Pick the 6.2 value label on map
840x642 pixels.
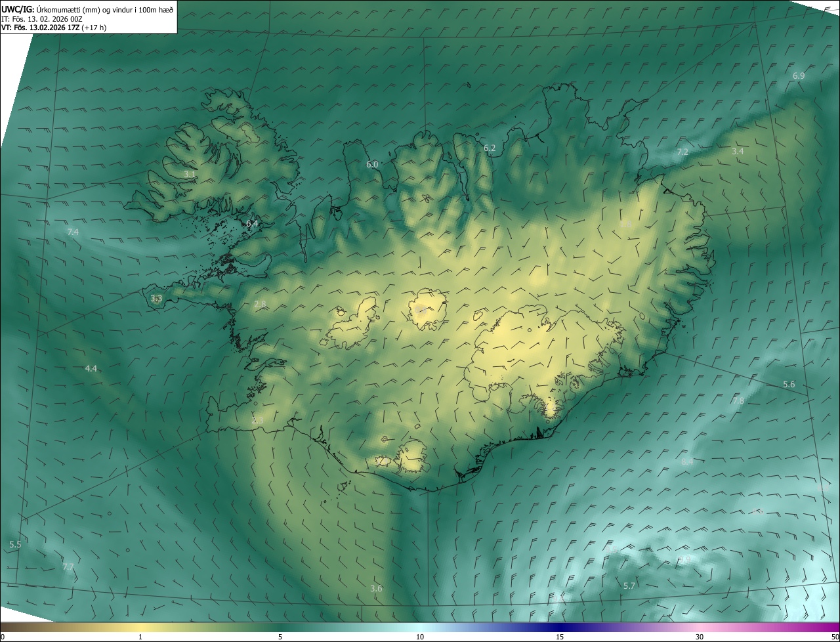490,148
